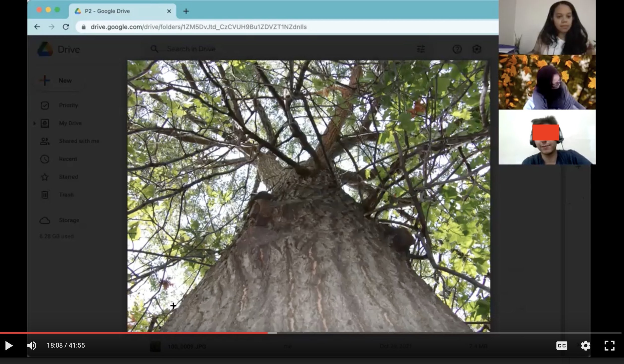Screen dimensions: 624x364
Task: Close the P2 - Google Drive tab
Action: 169,11
